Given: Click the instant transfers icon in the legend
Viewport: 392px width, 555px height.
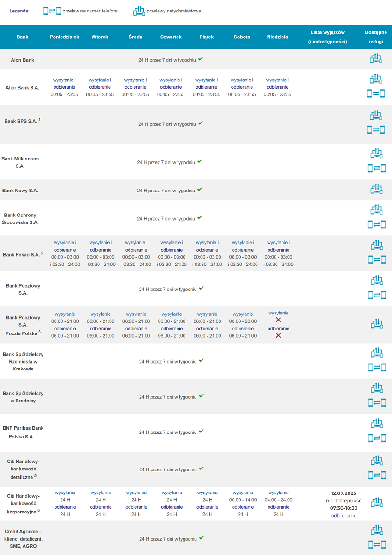Looking at the screenshot, I should (139, 11).
